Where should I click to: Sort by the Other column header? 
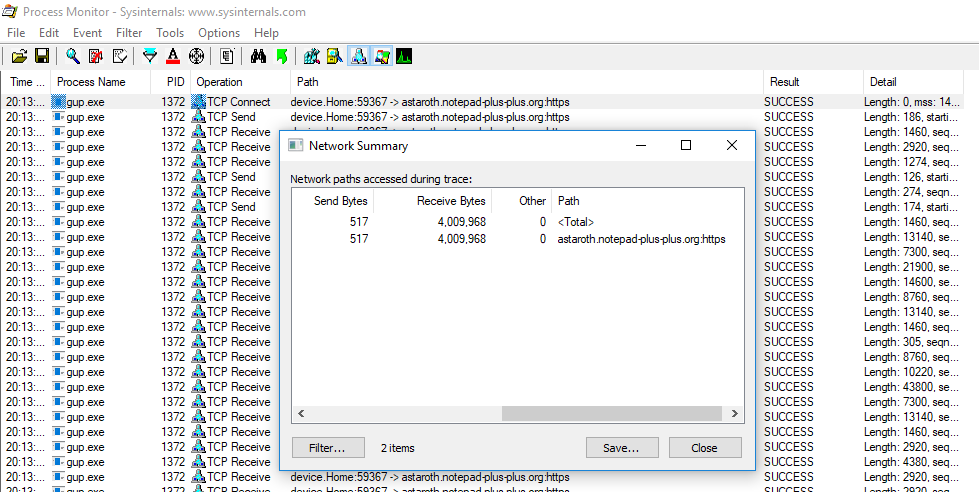[x=522, y=200]
